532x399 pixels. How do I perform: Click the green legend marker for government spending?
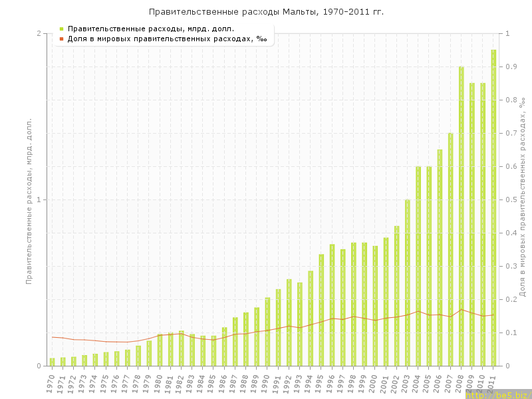(61, 29)
